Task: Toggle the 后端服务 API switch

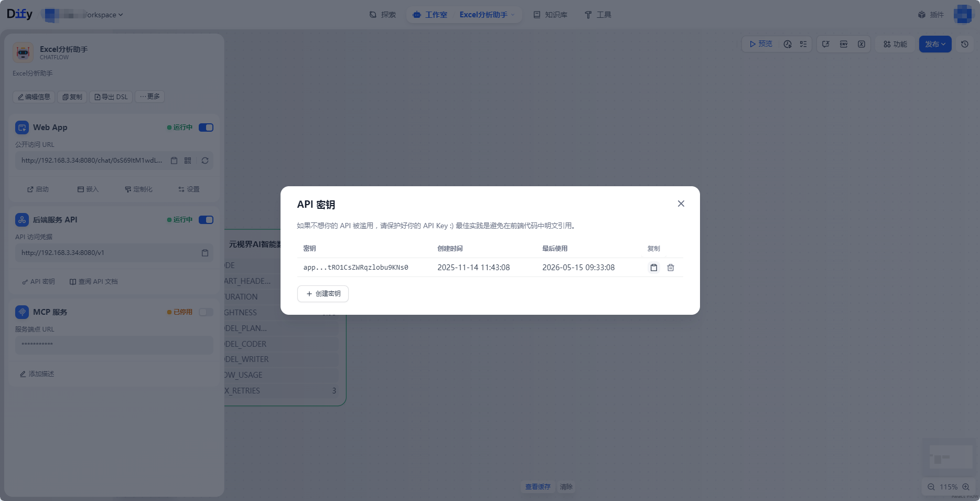Action: (x=206, y=220)
